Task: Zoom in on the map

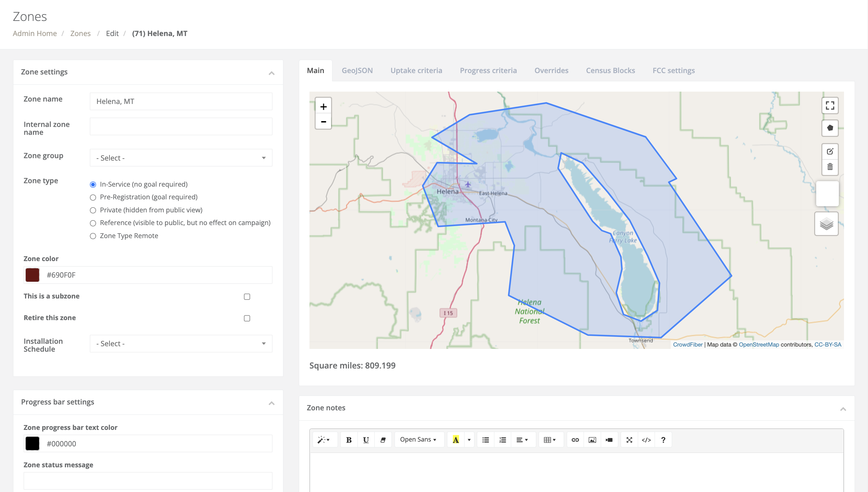Action: tap(323, 107)
